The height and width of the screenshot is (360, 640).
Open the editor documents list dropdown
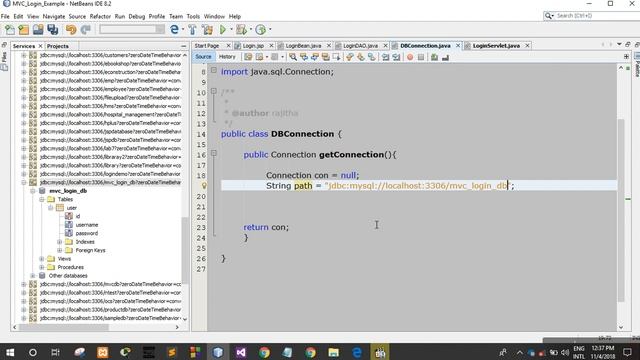(x=619, y=44)
